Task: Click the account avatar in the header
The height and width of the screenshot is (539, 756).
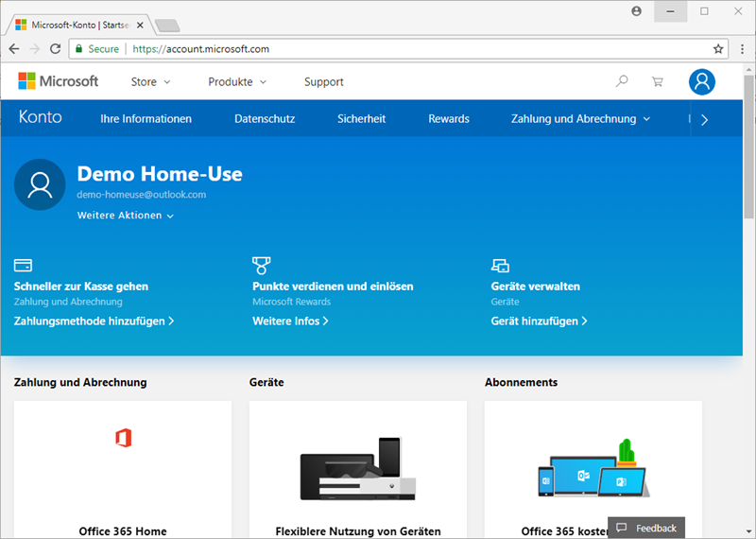Action: (x=701, y=81)
